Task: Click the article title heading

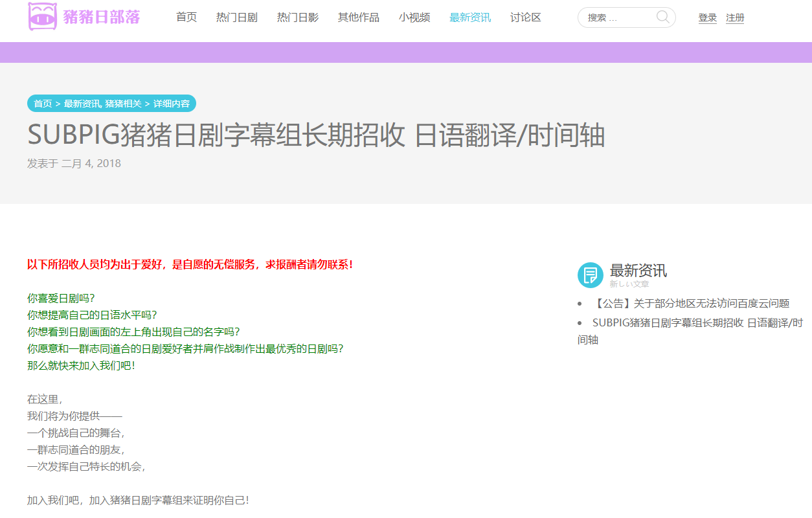Action: [x=316, y=136]
